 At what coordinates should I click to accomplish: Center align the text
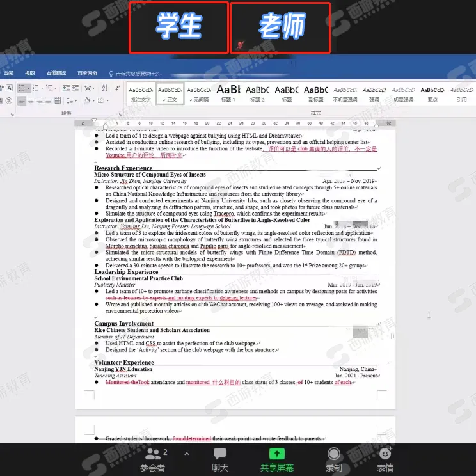pos(31,100)
